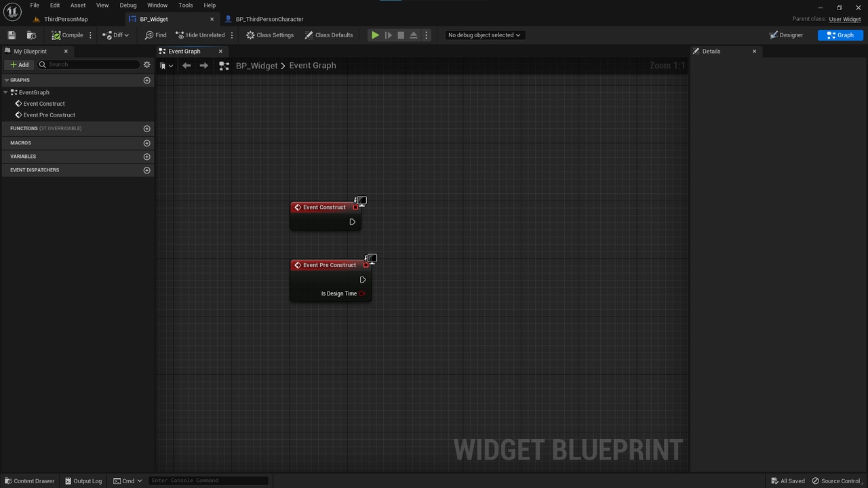Open the Diff dropdown
This screenshot has height=488, width=868.
[x=116, y=35]
